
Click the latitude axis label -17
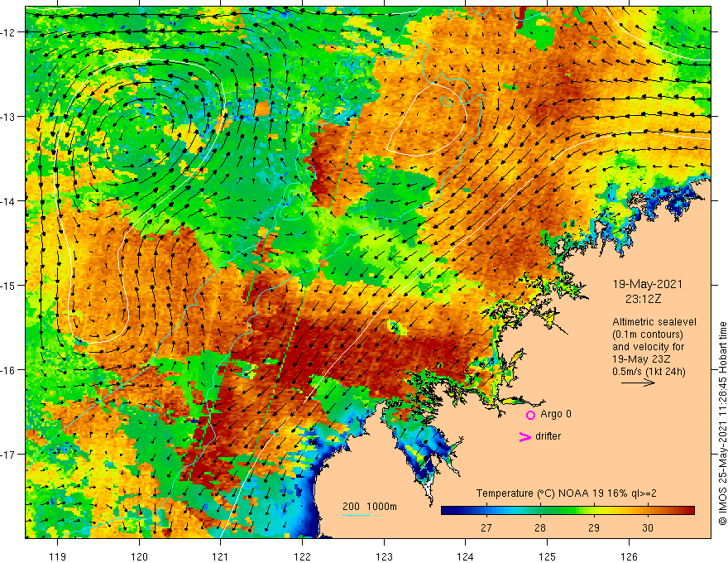[9, 455]
